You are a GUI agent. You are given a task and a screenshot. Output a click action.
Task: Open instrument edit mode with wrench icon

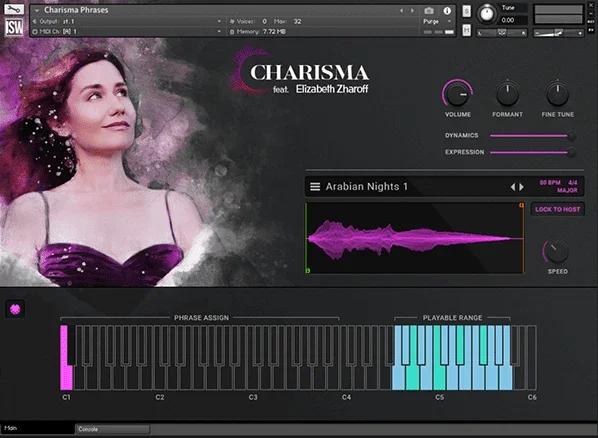[x=14, y=9]
